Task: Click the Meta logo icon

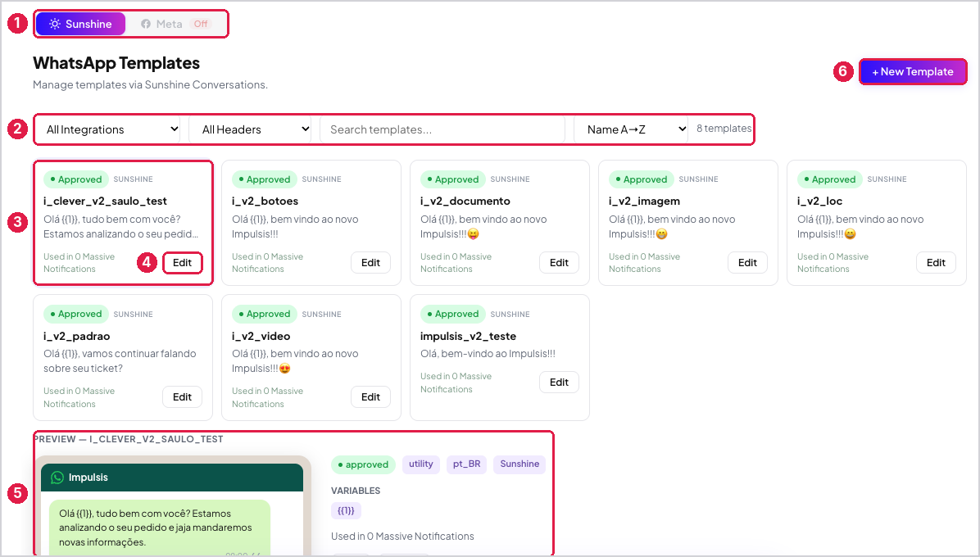Action: [x=146, y=24]
